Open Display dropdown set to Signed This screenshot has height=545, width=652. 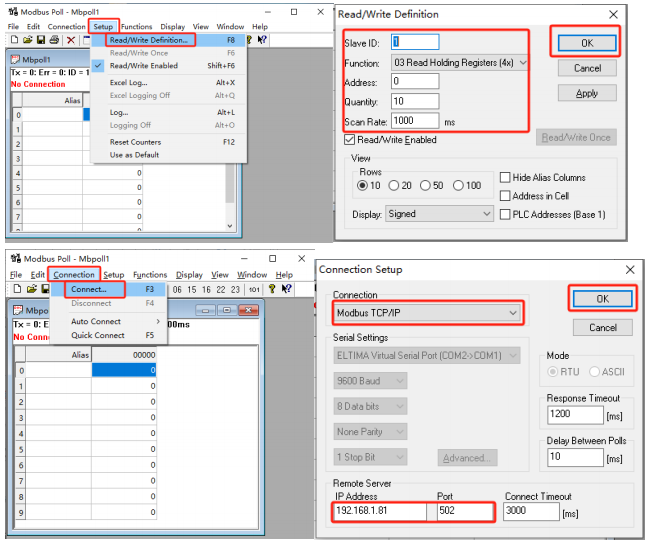pos(439,214)
